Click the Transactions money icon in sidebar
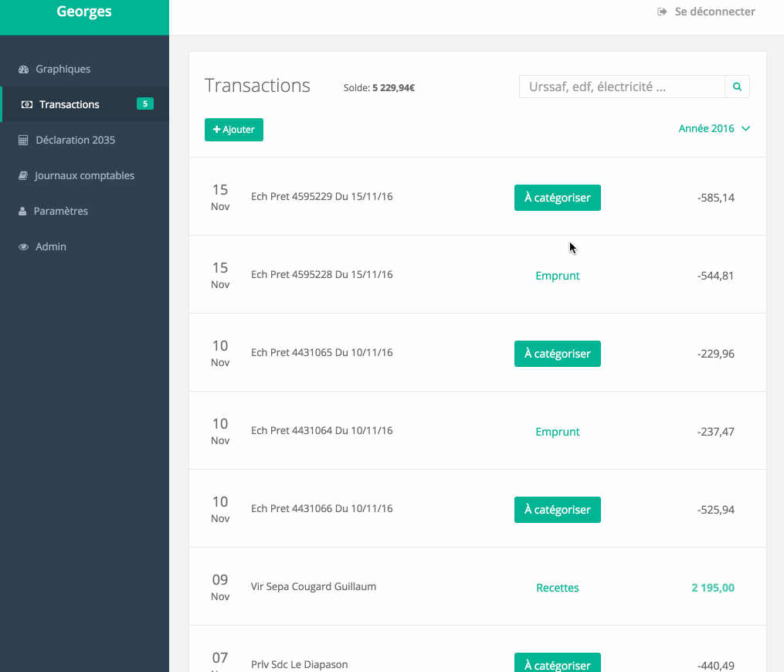This screenshot has width=784, height=672. (27, 105)
